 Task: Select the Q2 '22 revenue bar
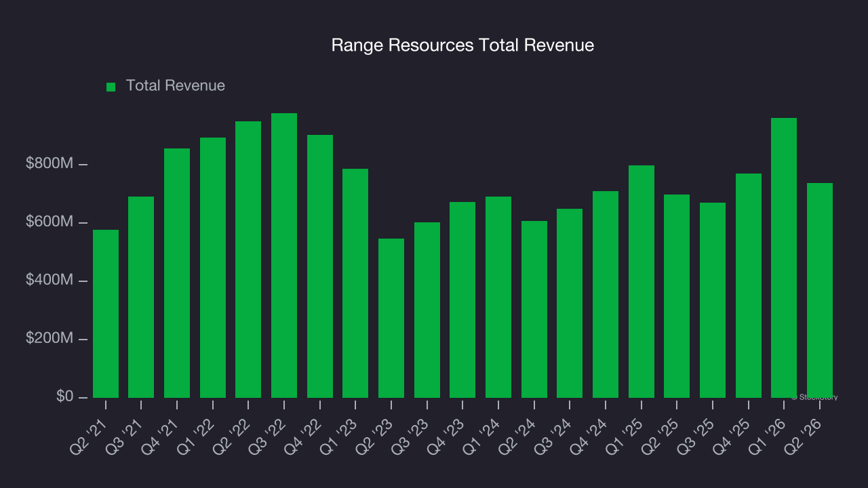click(248, 260)
